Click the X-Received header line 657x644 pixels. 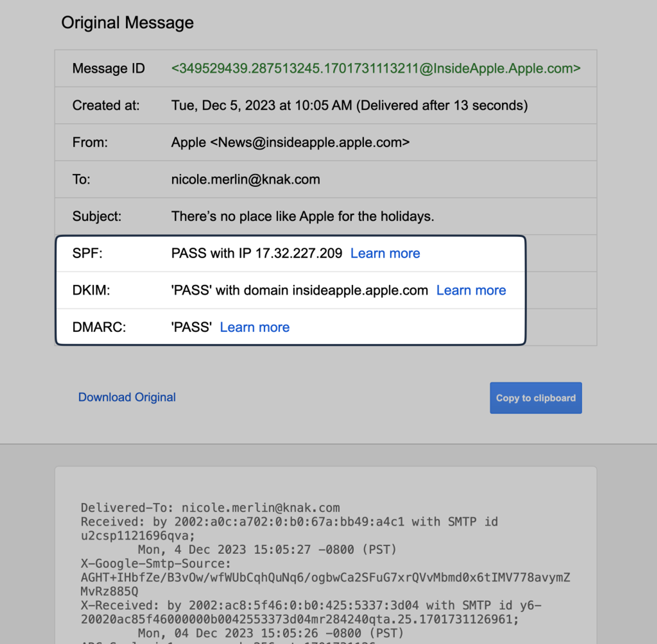[x=311, y=605]
